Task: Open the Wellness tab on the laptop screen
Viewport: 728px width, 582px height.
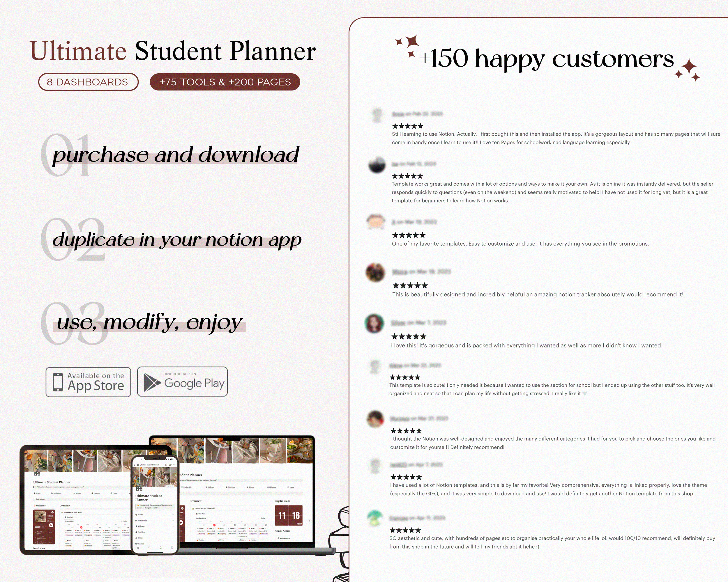Action: tap(210, 487)
